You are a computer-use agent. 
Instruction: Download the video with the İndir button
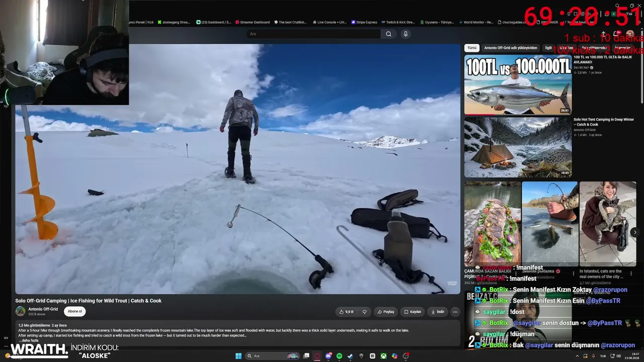pyautogui.click(x=438, y=312)
